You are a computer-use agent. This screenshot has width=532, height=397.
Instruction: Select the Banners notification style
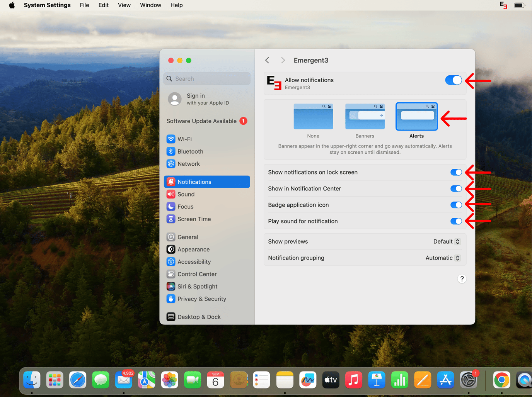[x=365, y=116]
